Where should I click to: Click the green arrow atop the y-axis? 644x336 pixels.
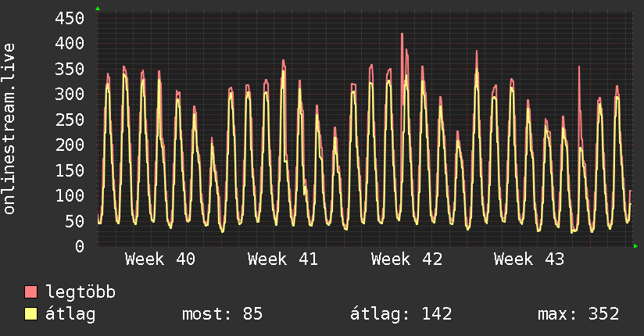click(x=98, y=9)
